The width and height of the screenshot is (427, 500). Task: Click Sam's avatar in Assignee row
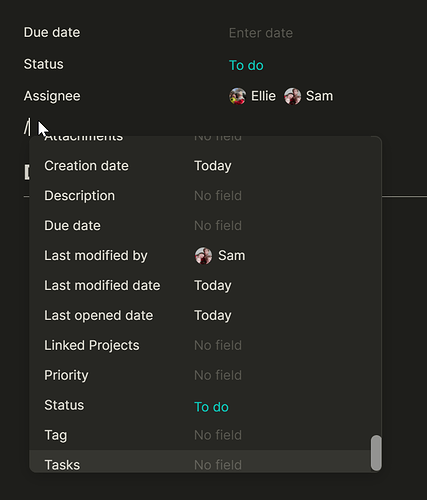(292, 96)
